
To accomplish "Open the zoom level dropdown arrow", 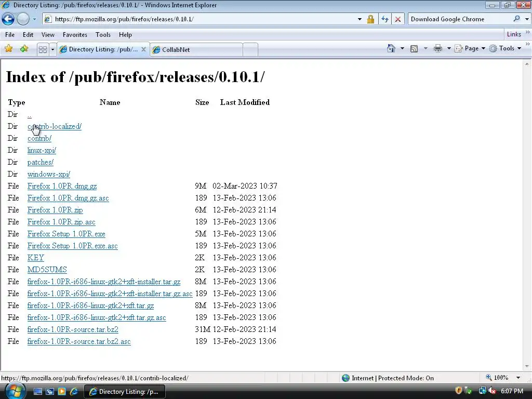I will 518,378.
